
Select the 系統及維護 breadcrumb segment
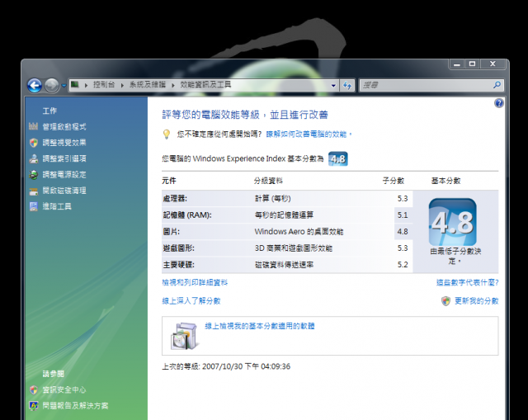[148, 85]
